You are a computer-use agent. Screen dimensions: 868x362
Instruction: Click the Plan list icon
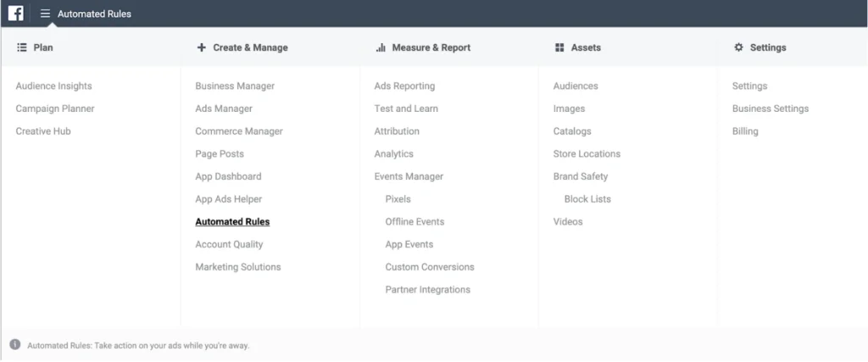point(22,47)
